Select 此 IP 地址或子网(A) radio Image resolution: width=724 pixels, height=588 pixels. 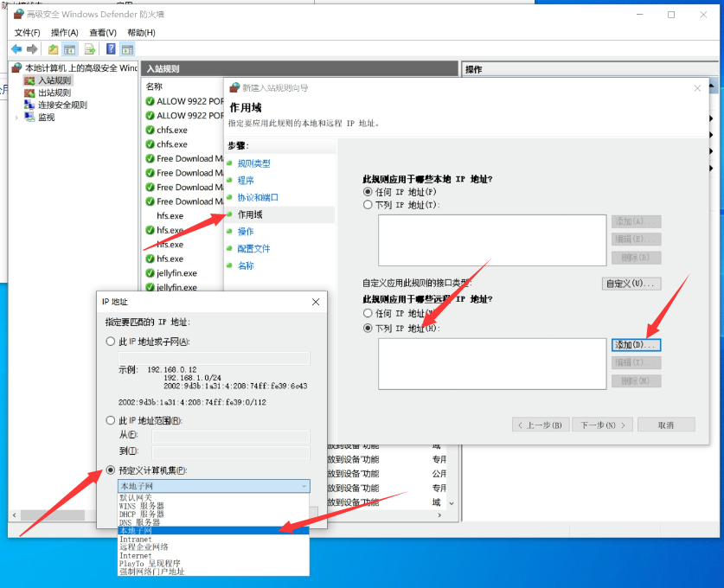111,342
